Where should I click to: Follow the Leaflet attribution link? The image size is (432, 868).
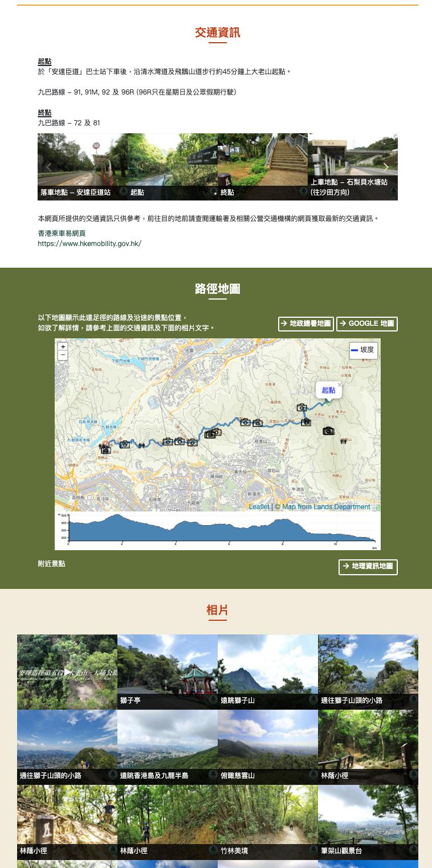259,507
